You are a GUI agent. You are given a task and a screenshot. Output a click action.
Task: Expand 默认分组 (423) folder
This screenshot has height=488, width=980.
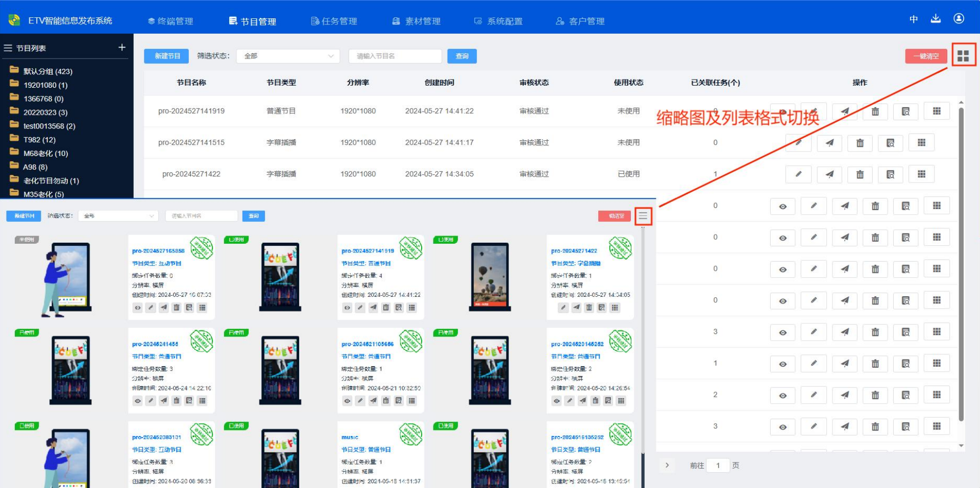[x=47, y=71]
